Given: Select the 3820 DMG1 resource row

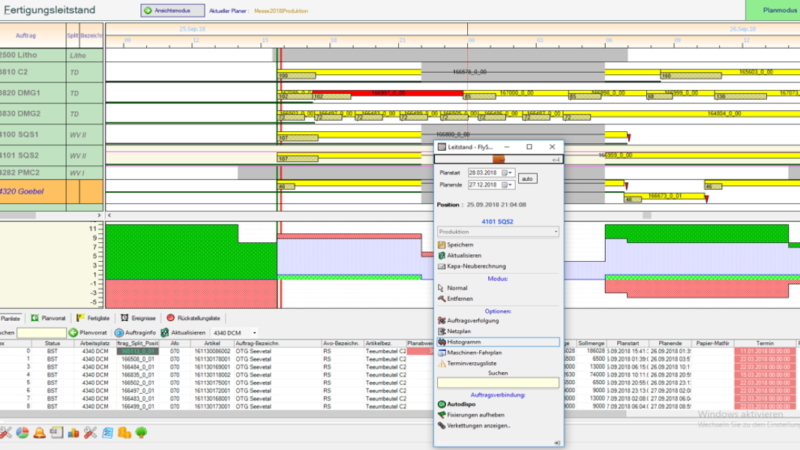Looking at the screenshot, I should click(x=51, y=93).
